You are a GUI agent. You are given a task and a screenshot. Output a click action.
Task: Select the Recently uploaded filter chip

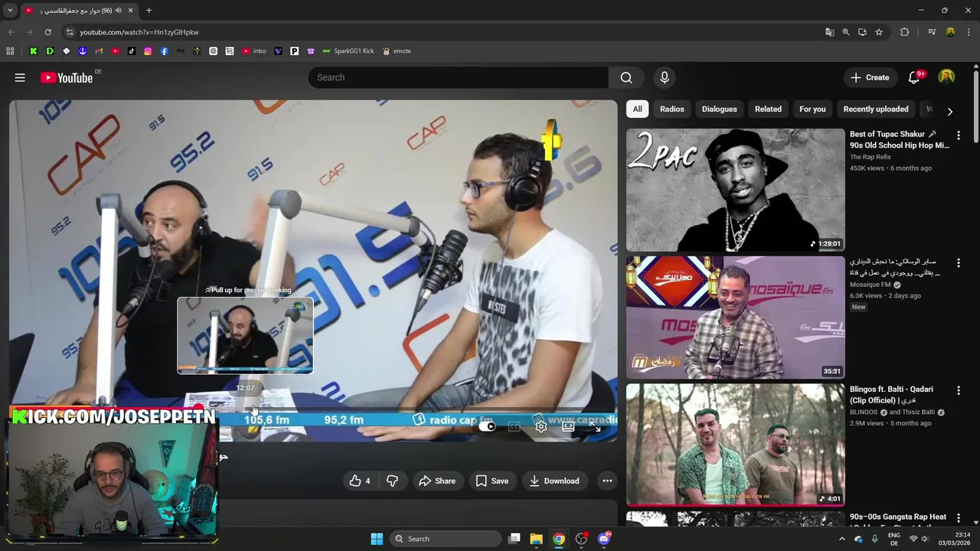pyautogui.click(x=876, y=109)
